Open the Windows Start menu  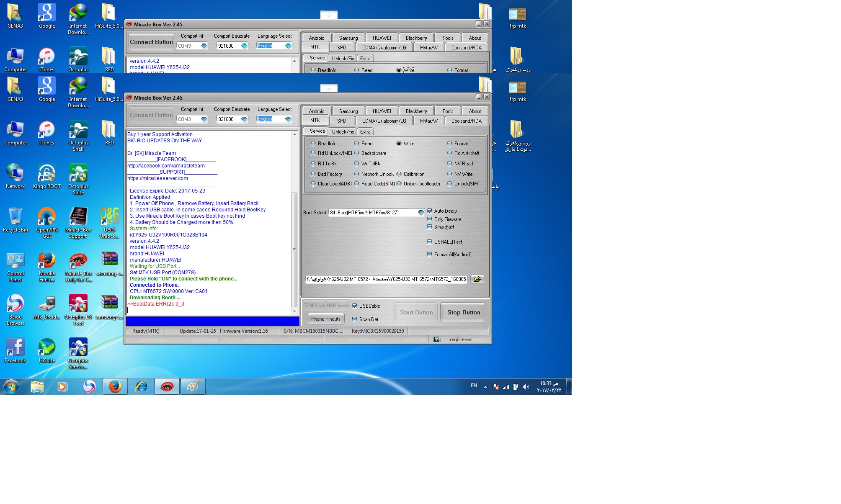click(x=11, y=386)
